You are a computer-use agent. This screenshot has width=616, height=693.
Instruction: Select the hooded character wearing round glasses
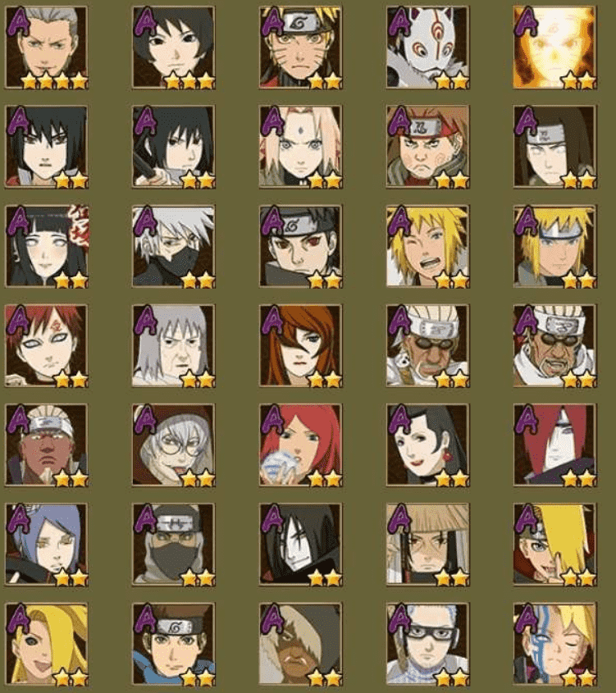174,445
